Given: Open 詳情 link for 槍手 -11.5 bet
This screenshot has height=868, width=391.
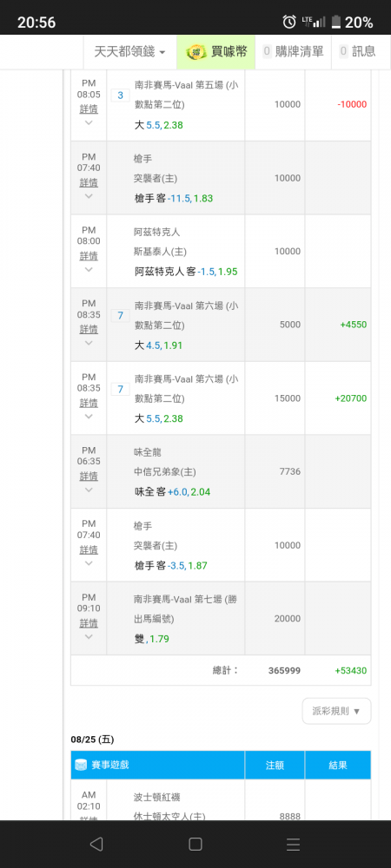Looking at the screenshot, I should (89, 182).
